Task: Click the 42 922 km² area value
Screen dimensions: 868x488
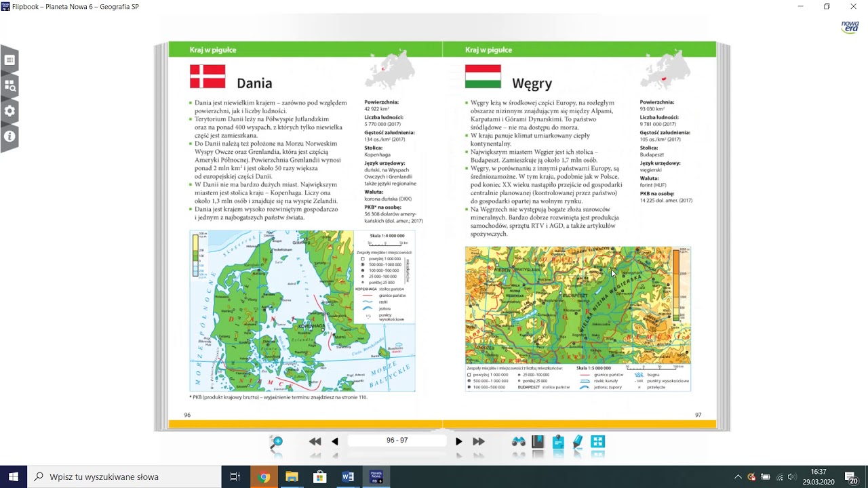Action: [x=376, y=108]
